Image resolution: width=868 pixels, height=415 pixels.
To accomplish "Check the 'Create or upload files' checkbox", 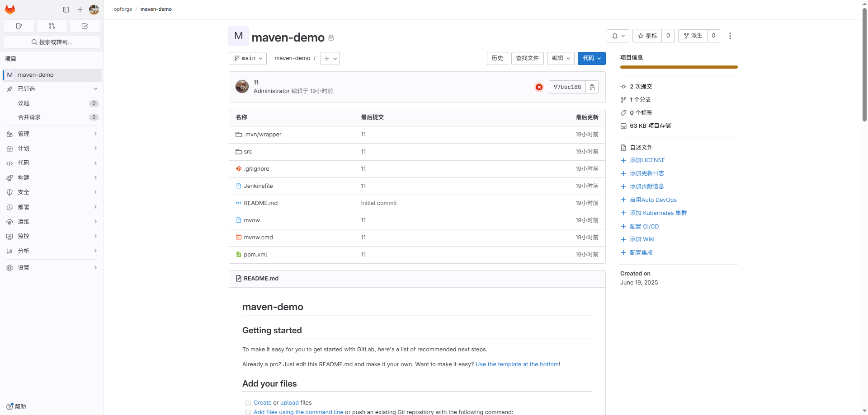I will click(x=248, y=403).
